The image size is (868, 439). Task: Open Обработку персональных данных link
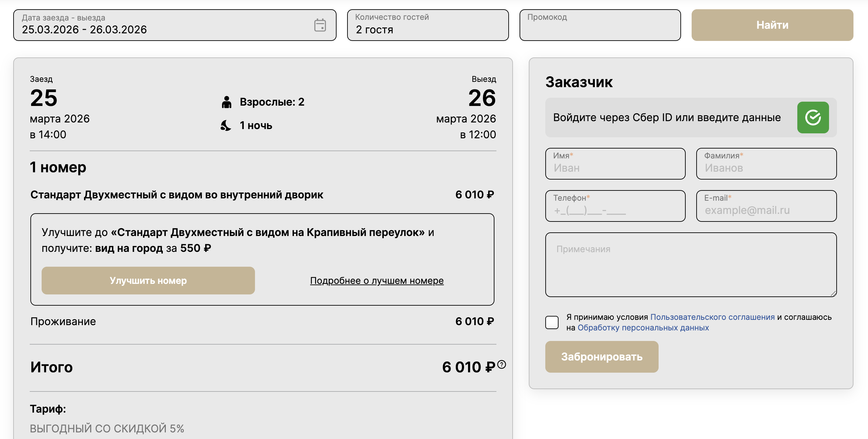pyautogui.click(x=643, y=327)
